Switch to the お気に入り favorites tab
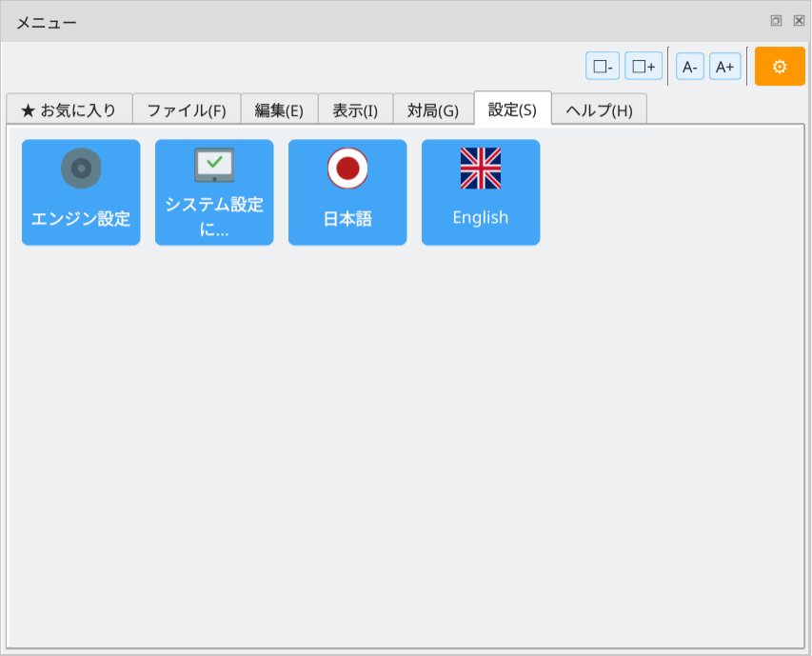 click(68, 109)
